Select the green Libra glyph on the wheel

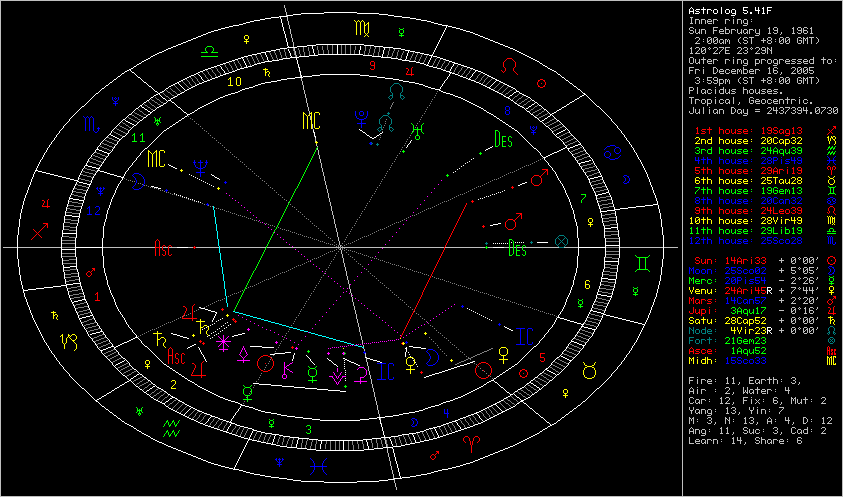click(x=211, y=48)
